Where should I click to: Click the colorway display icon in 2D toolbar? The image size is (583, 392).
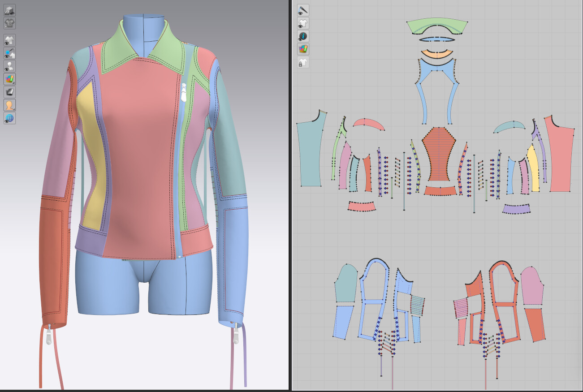(303, 48)
